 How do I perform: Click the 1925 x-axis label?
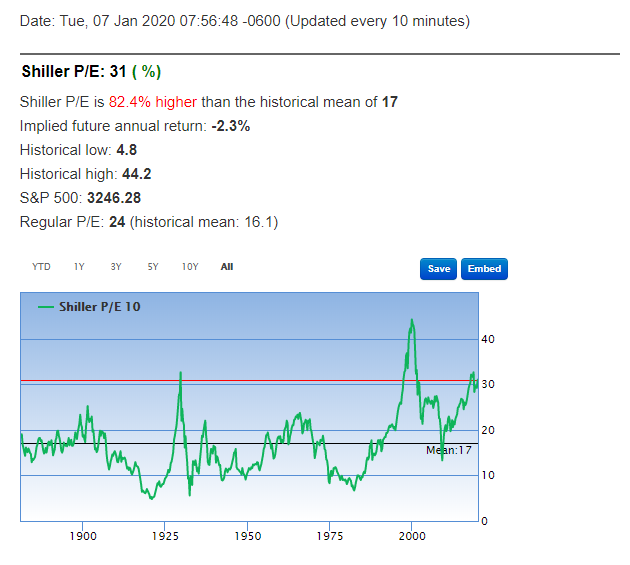point(165,536)
